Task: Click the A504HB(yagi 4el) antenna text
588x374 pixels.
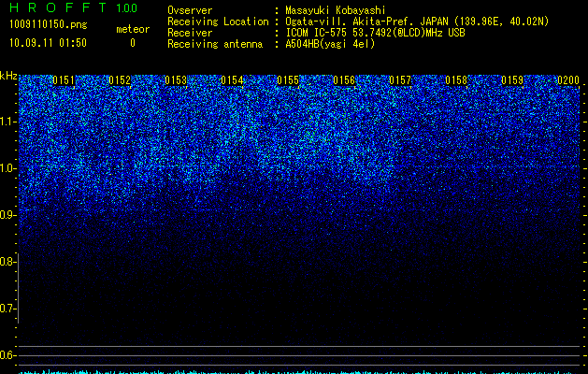Action: tap(330, 44)
